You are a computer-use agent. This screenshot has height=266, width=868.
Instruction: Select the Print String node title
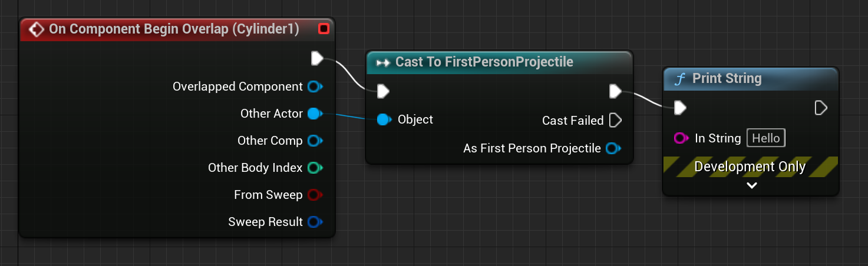[727, 78]
